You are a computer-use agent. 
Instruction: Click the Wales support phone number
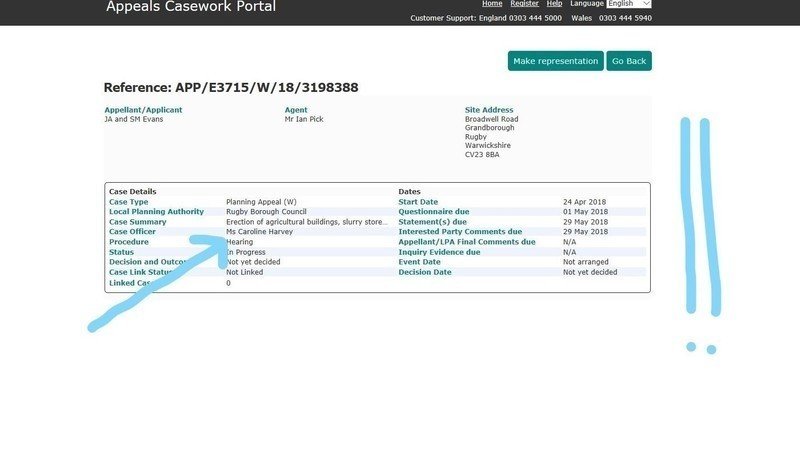[626, 18]
